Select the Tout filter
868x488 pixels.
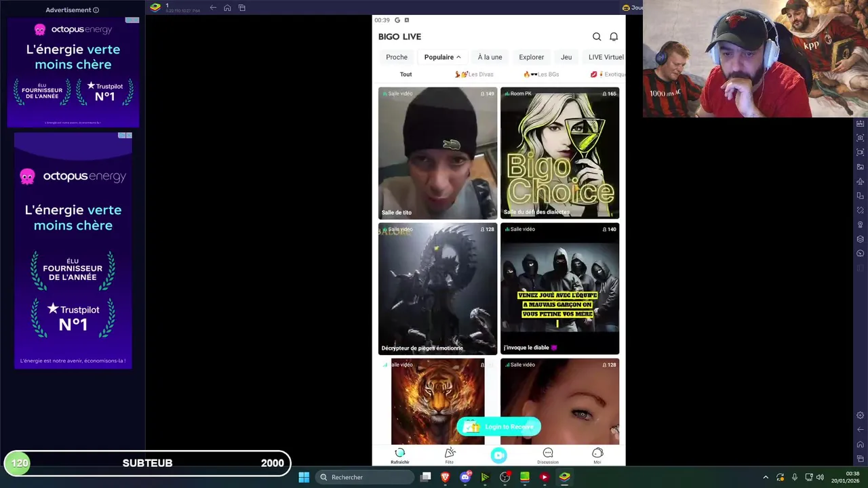(x=406, y=75)
